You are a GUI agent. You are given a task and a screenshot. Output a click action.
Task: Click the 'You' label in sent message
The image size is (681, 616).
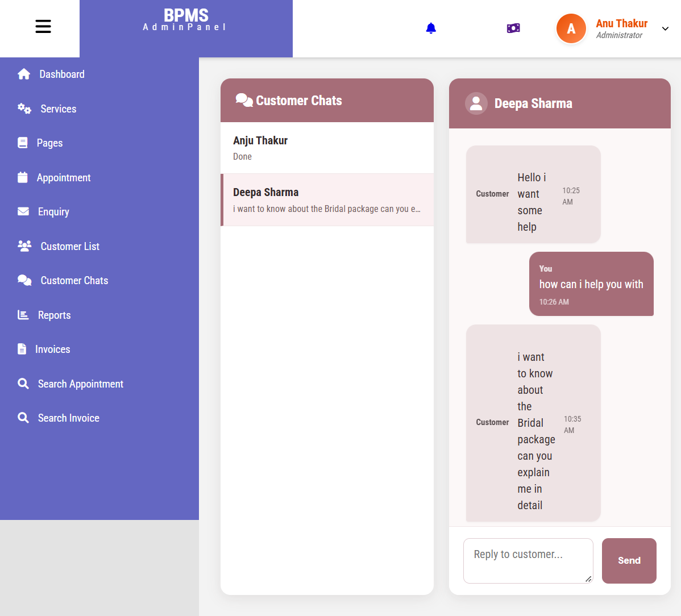[546, 269]
